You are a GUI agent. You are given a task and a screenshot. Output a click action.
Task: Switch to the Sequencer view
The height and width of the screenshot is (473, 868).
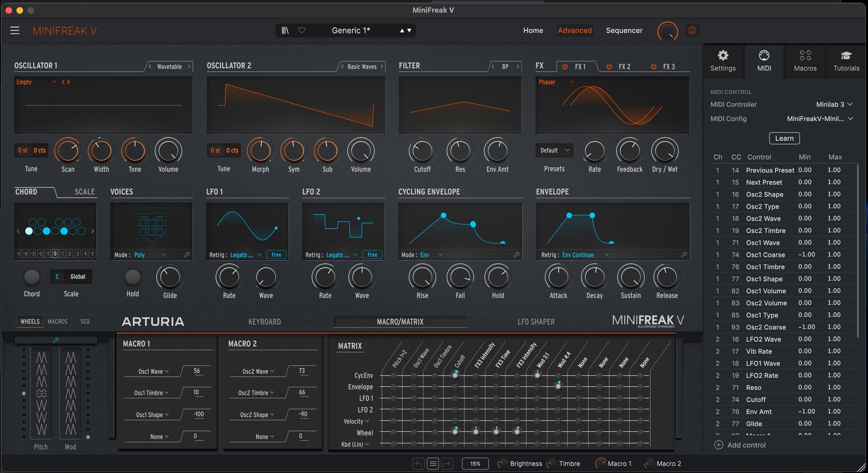[624, 30]
